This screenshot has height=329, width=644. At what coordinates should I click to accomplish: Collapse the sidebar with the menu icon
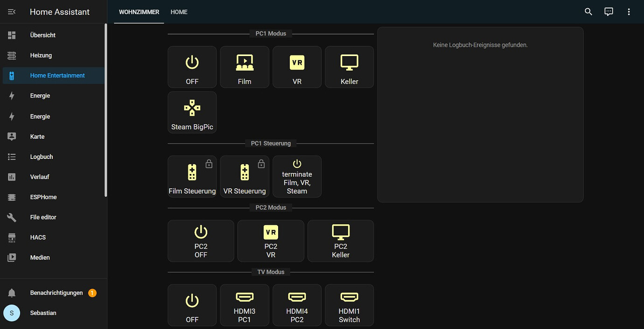(12, 11)
